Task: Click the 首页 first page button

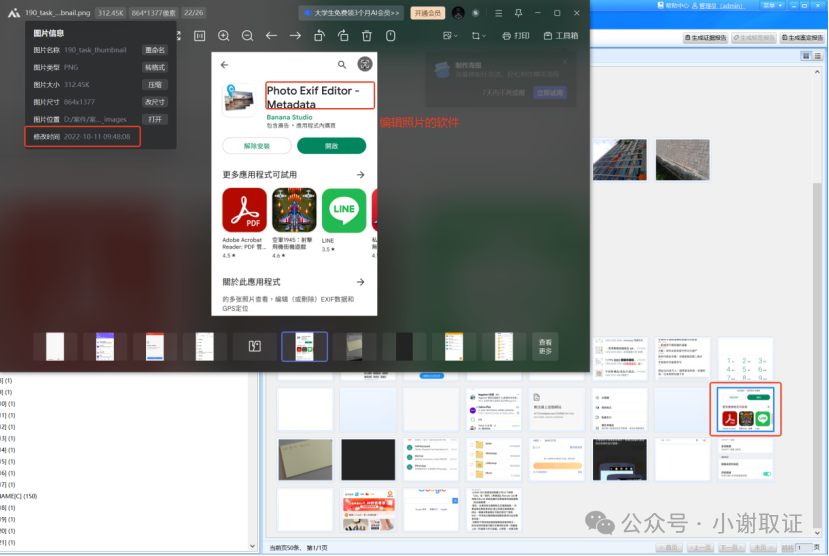Action: click(669, 548)
